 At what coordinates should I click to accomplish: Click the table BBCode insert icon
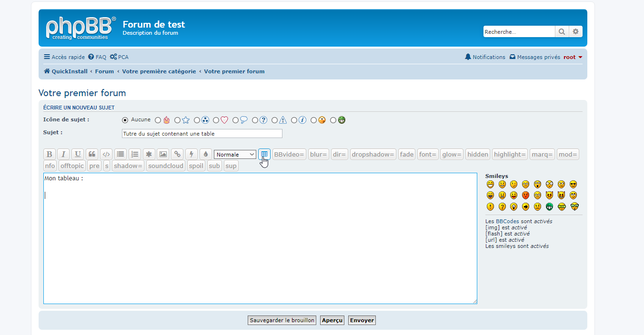tap(264, 154)
